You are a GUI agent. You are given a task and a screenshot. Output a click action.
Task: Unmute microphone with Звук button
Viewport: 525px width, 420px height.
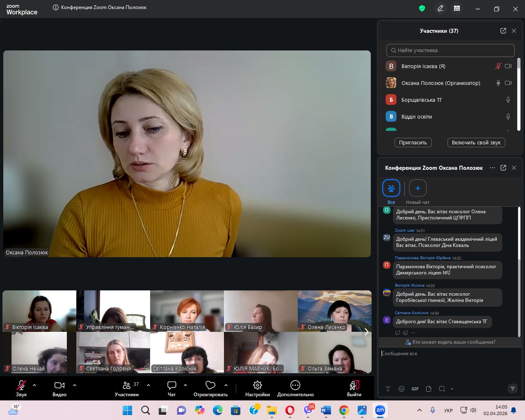(21, 385)
